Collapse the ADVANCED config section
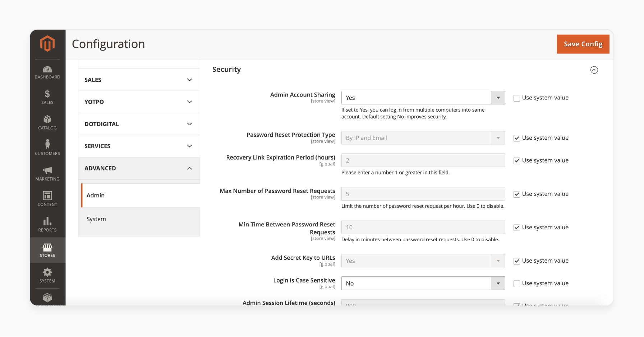The image size is (644, 337). tap(139, 168)
